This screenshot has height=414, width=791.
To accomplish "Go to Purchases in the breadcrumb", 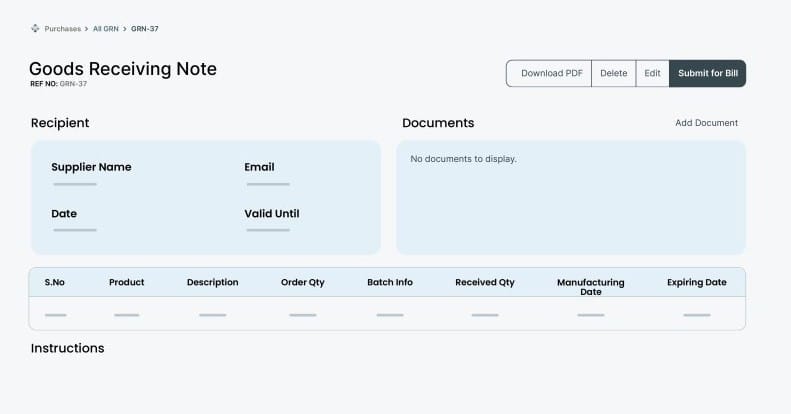I will coord(63,29).
